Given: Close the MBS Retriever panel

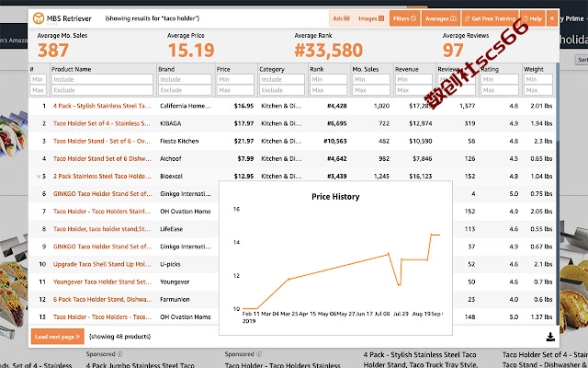Looking at the screenshot, I should 552,18.
